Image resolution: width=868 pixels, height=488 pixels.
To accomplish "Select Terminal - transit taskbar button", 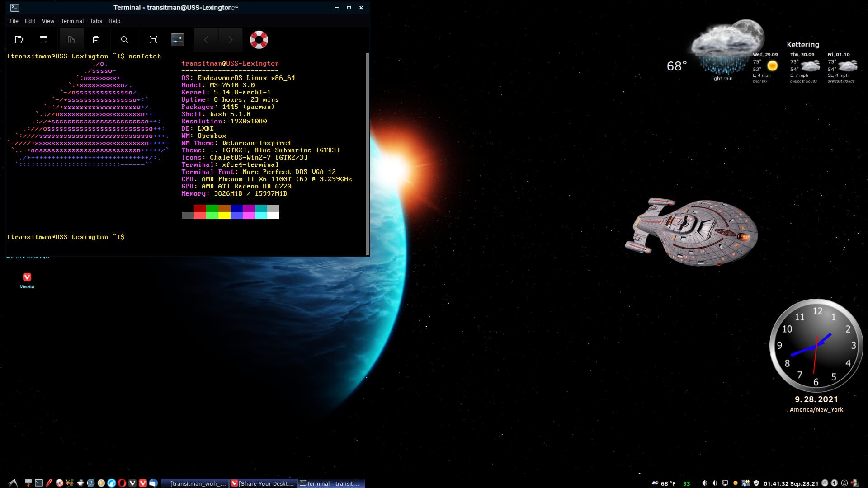I will click(331, 483).
